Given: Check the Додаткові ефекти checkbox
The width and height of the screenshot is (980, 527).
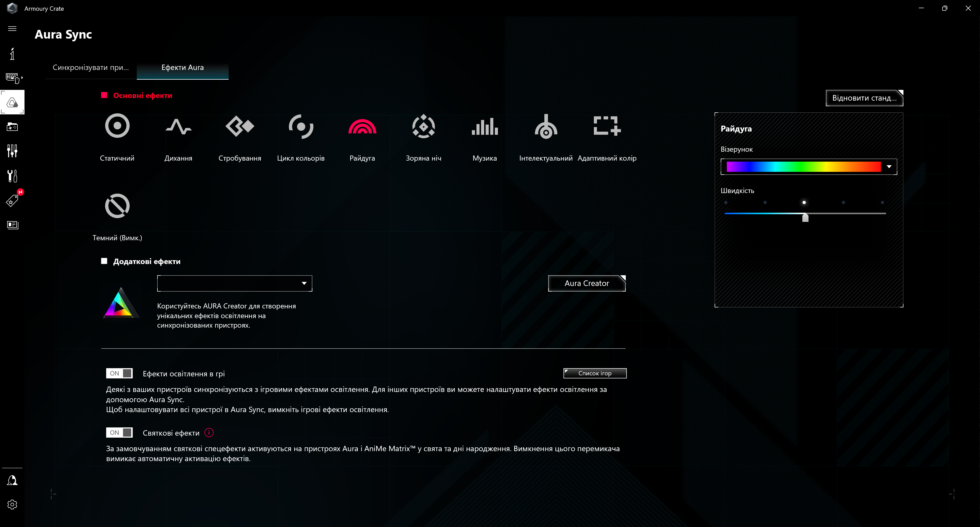Looking at the screenshot, I should (104, 261).
